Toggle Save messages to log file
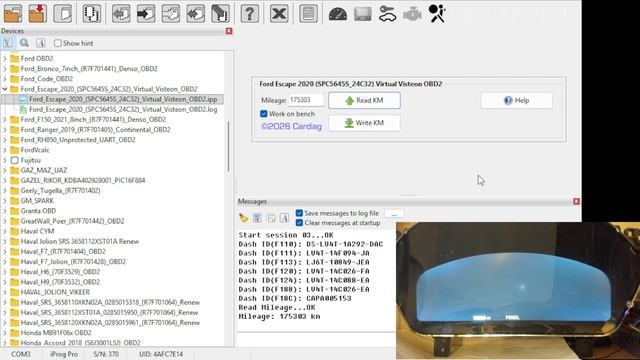Image resolution: width=640 pixels, height=360 pixels. coord(299,213)
